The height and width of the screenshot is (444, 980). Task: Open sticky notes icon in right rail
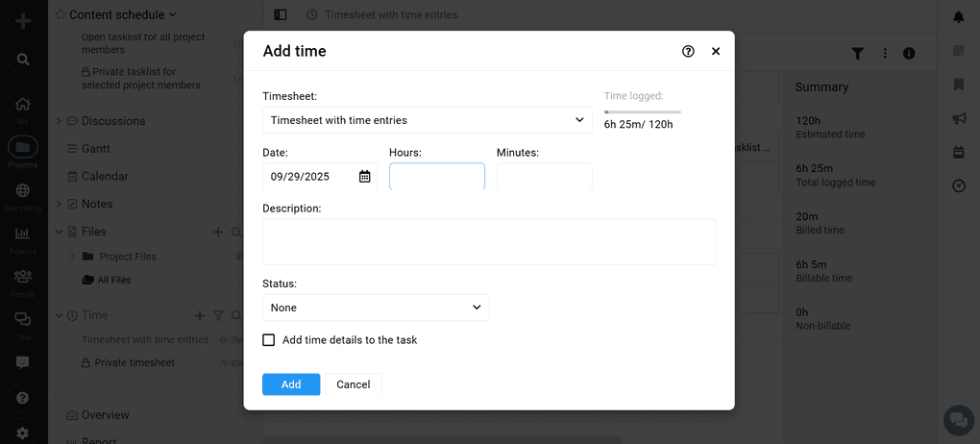click(x=959, y=51)
